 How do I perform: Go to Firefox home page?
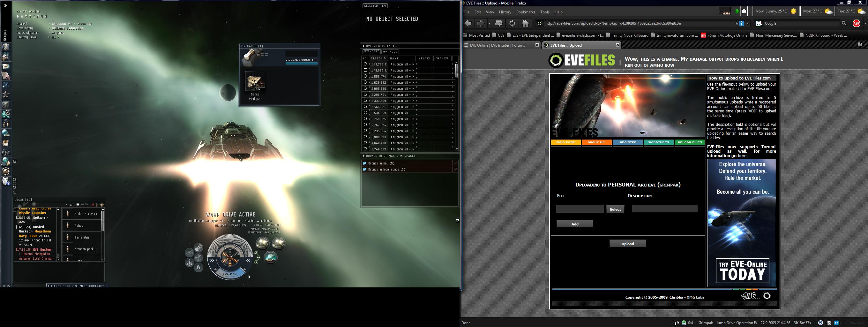pos(525,23)
